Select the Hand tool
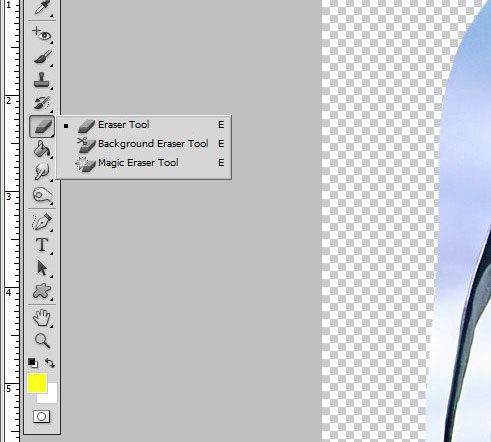The height and width of the screenshot is (442, 491). [42, 317]
